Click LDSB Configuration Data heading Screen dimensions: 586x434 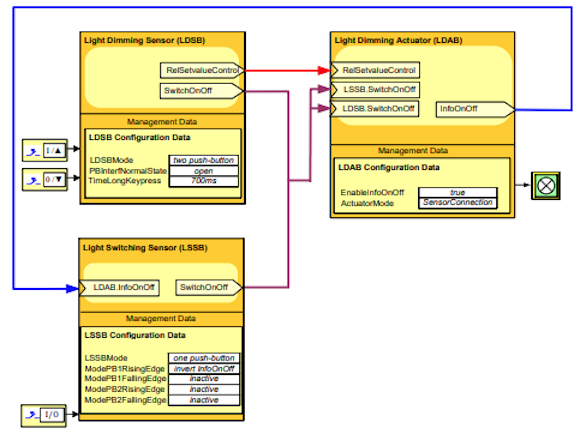139,138
